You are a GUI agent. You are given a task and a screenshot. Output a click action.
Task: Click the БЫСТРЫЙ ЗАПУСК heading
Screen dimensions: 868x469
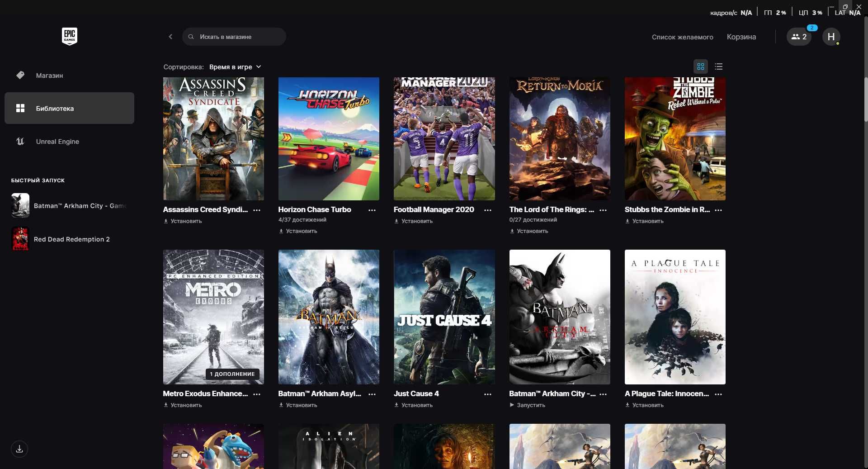[38, 180]
